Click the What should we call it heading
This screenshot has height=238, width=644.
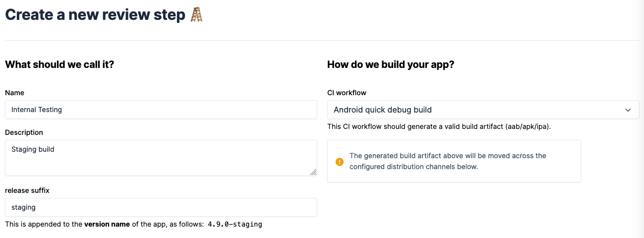click(x=59, y=64)
